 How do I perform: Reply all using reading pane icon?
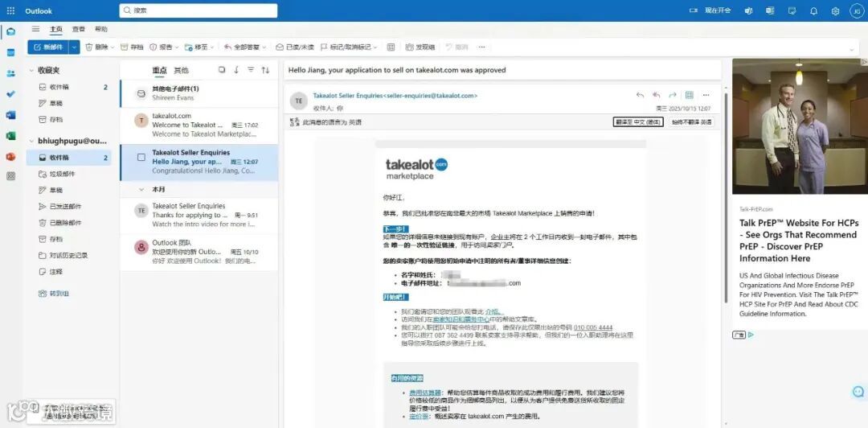coord(656,96)
